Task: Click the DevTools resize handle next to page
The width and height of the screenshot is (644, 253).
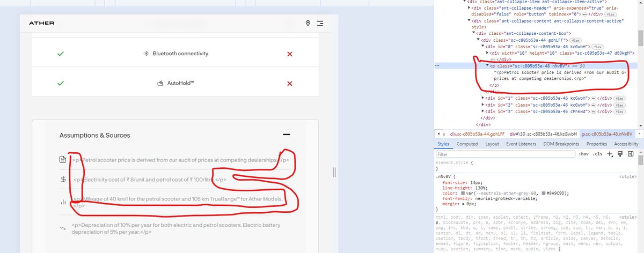Action: (334, 172)
